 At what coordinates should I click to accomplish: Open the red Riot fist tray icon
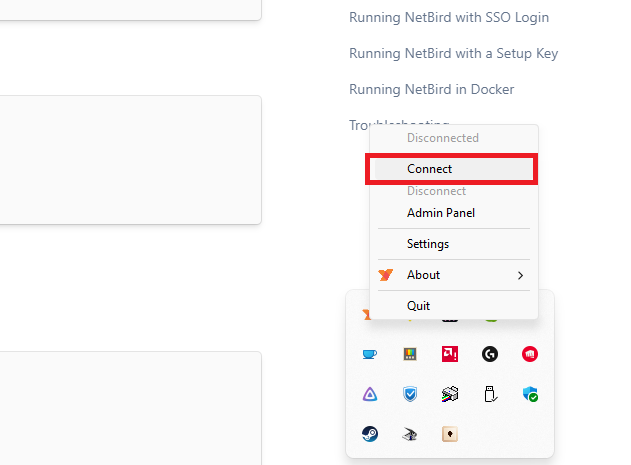pyautogui.click(x=530, y=354)
